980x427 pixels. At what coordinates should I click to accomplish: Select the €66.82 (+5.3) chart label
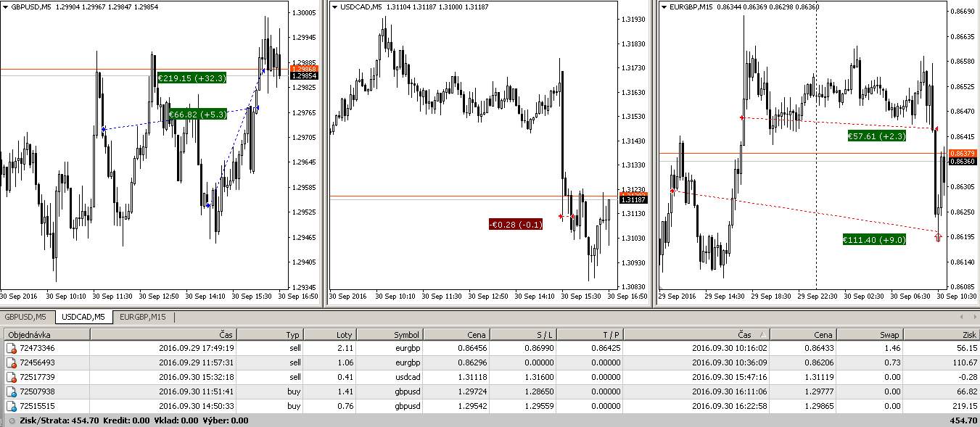tap(197, 114)
